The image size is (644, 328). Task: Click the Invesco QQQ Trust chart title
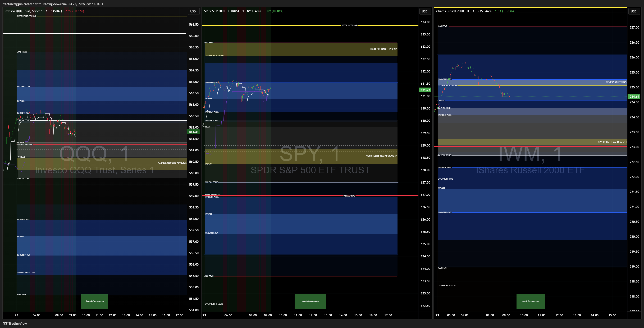[x=33, y=11]
